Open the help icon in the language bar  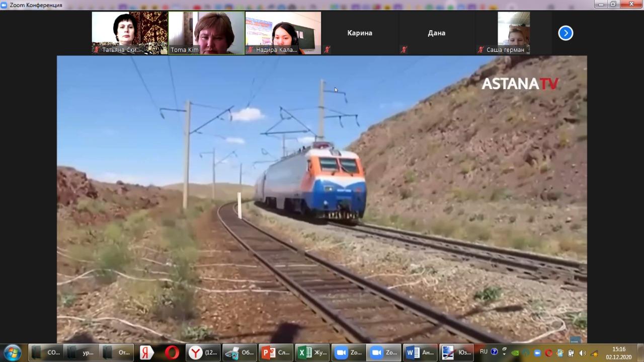tap(494, 352)
